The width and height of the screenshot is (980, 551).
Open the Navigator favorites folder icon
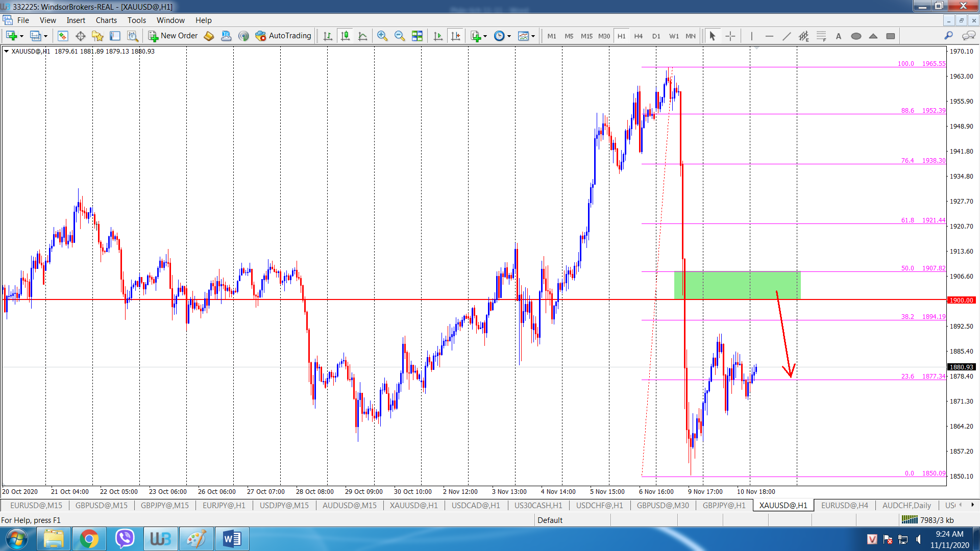click(97, 36)
